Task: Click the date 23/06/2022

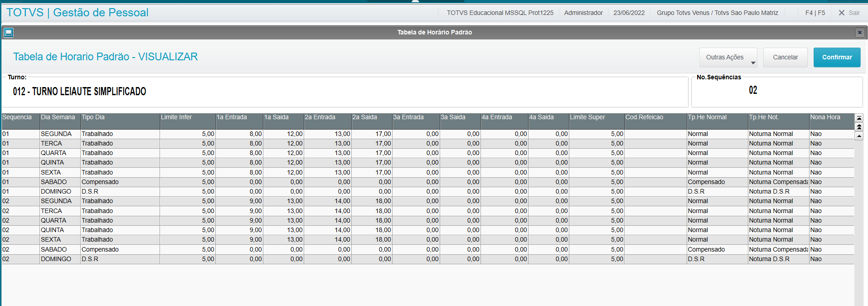Action: pos(629,13)
